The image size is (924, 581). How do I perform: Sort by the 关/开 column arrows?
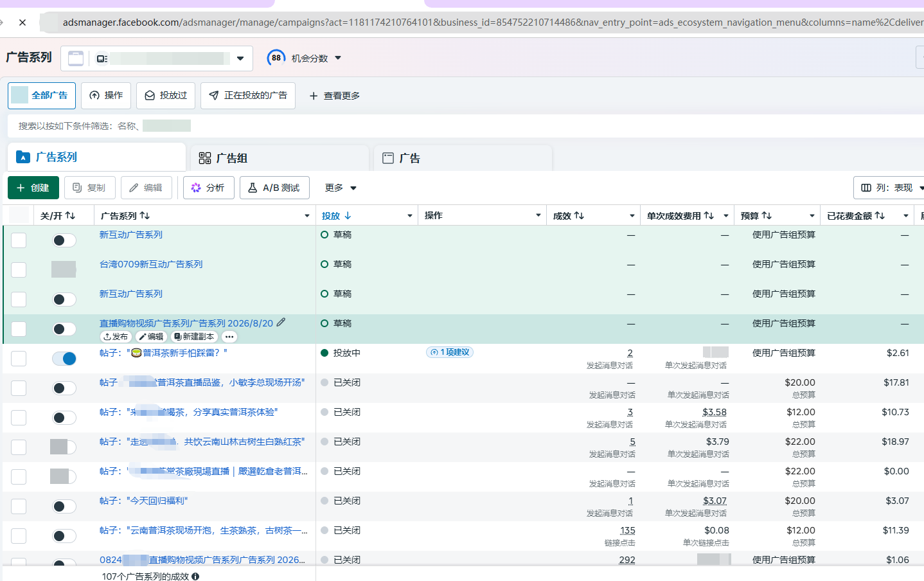(71, 215)
